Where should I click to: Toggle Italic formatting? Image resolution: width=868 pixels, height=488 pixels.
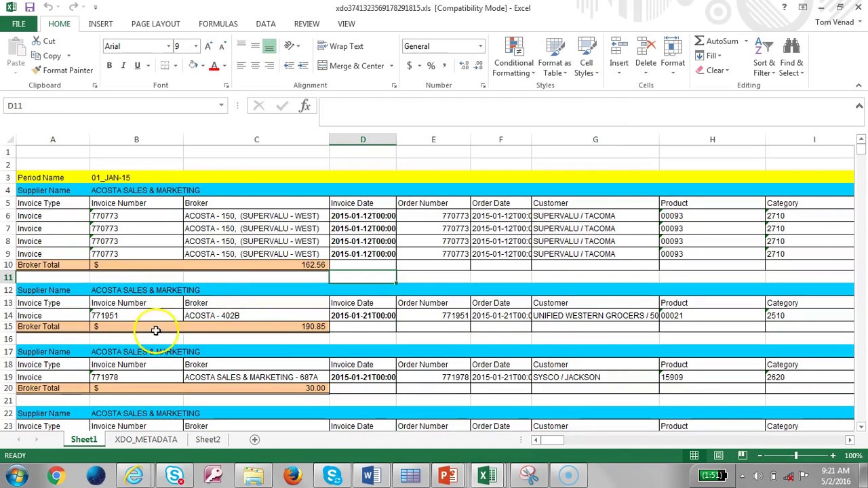123,66
